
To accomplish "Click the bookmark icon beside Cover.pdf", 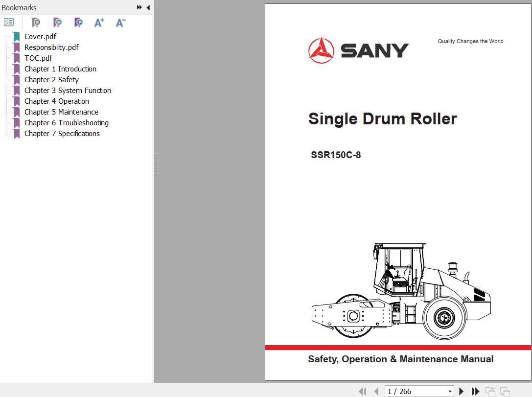I will [16, 37].
